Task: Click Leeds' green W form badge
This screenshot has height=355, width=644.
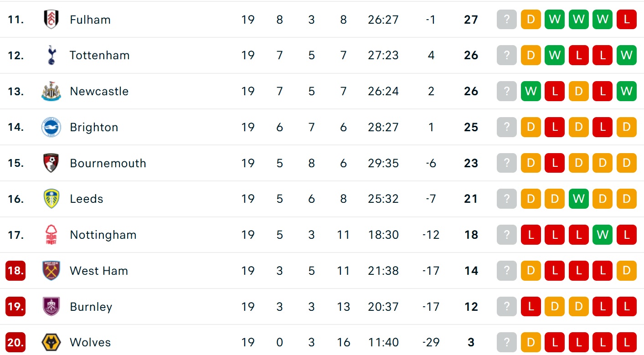Action: click(x=579, y=199)
